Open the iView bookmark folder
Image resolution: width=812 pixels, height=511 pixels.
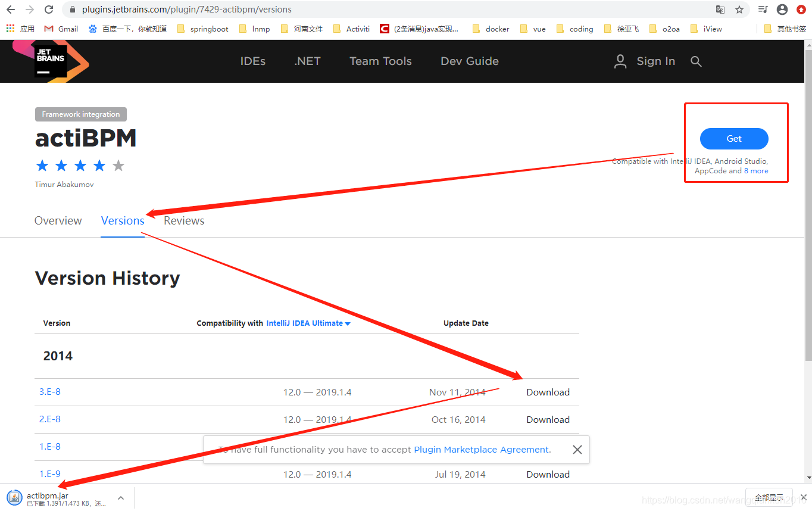pyautogui.click(x=706, y=29)
